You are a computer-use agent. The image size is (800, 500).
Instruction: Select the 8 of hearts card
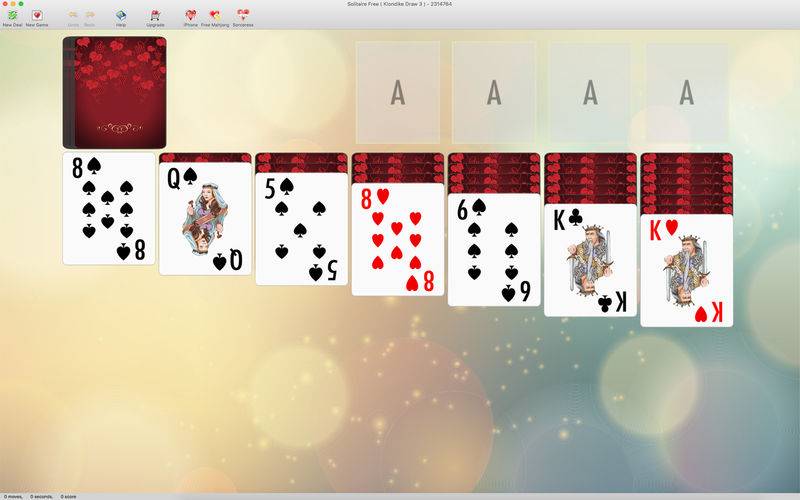click(398, 239)
